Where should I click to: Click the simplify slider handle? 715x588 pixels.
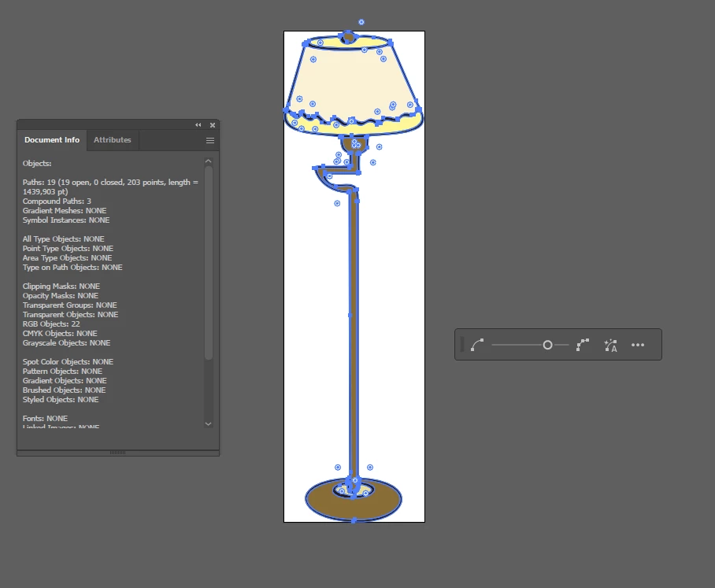click(x=547, y=345)
